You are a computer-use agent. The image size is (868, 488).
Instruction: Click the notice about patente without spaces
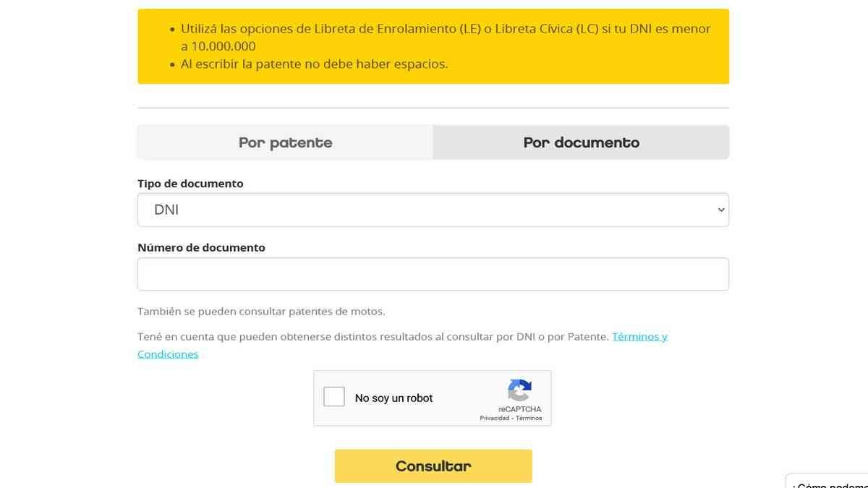314,64
